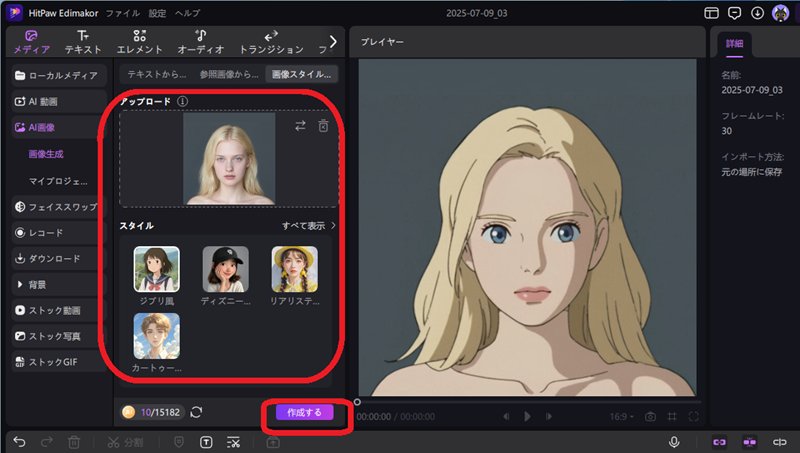Open the 詳細 tab
Screen dimensions: 800x453
(x=734, y=44)
